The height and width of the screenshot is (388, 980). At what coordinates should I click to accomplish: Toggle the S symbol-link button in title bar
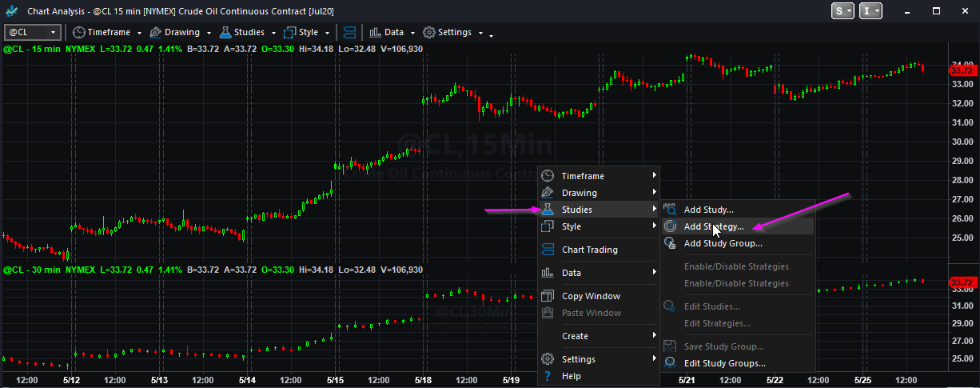click(843, 10)
